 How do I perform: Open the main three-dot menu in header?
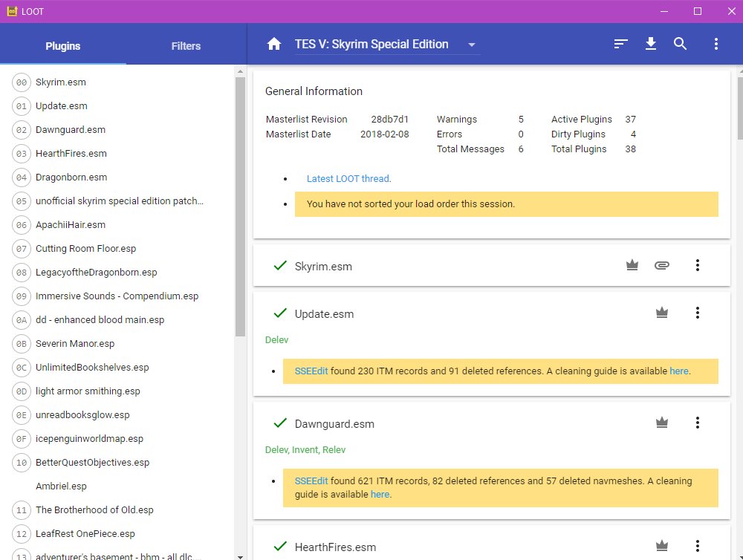coord(716,45)
